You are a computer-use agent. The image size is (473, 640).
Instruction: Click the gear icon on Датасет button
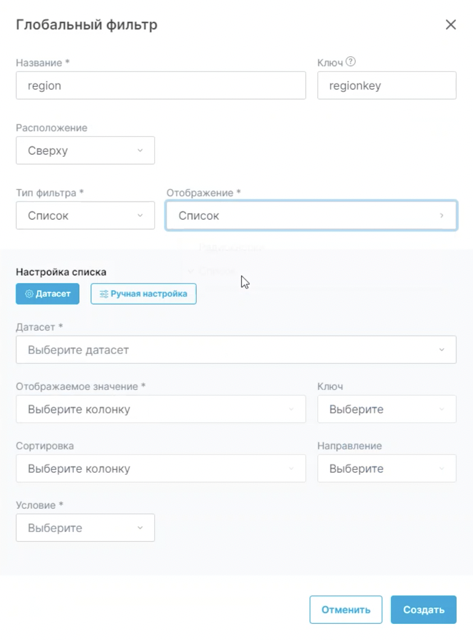[29, 294]
